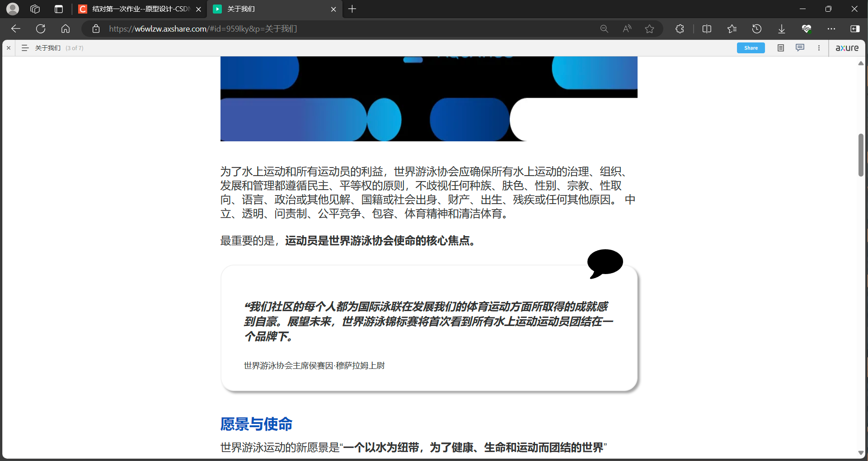Click the axshare URL address field
The image size is (868, 461).
203,29
